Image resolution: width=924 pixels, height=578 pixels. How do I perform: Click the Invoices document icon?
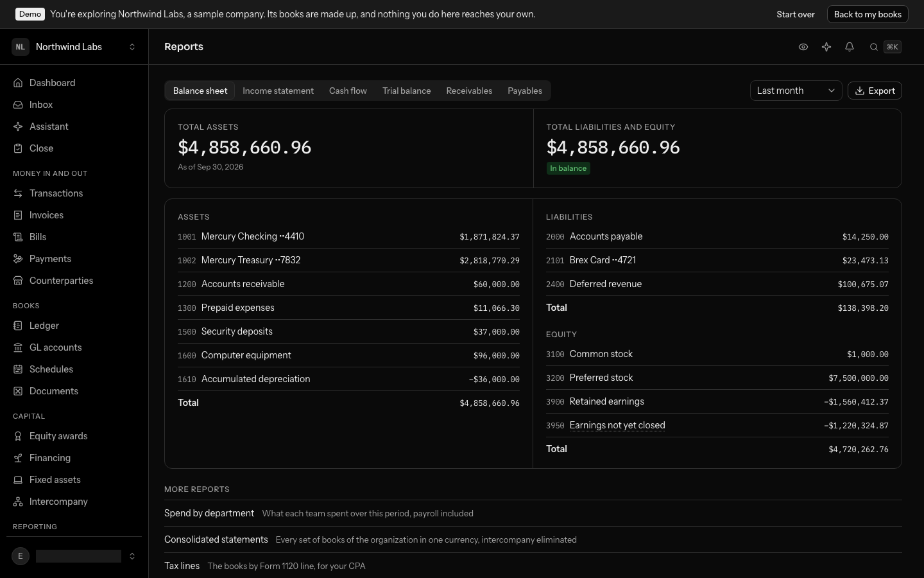pos(18,215)
